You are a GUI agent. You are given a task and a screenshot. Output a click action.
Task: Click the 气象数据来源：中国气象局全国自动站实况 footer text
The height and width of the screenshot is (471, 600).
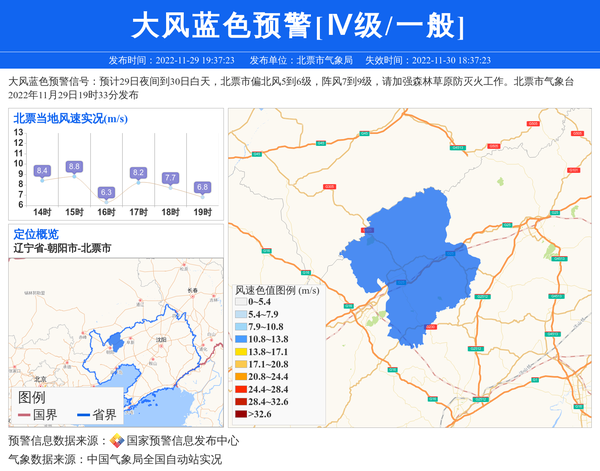click(115, 459)
